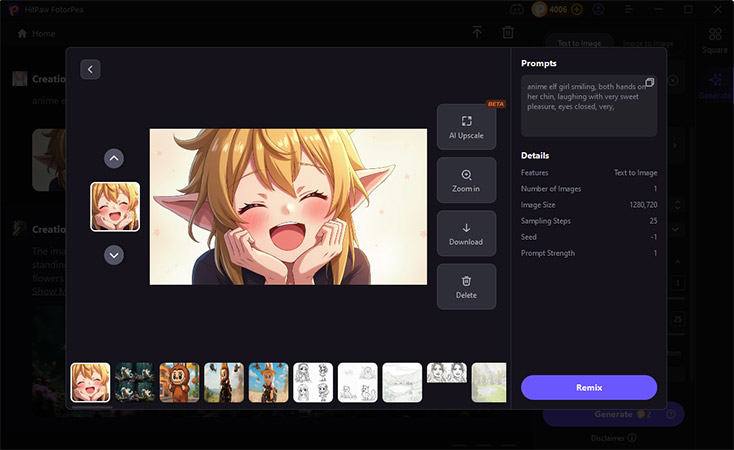Click the Discord icon in title bar
This screenshot has height=450, width=734.
(516, 9)
